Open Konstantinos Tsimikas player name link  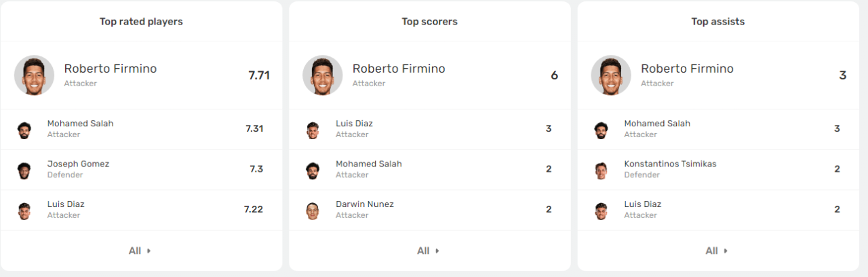(670, 164)
